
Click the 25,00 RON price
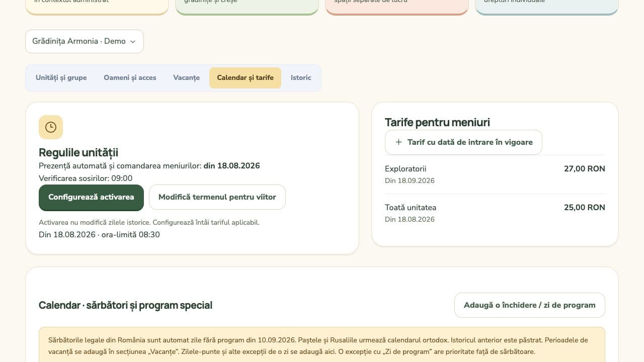[584, 208]
